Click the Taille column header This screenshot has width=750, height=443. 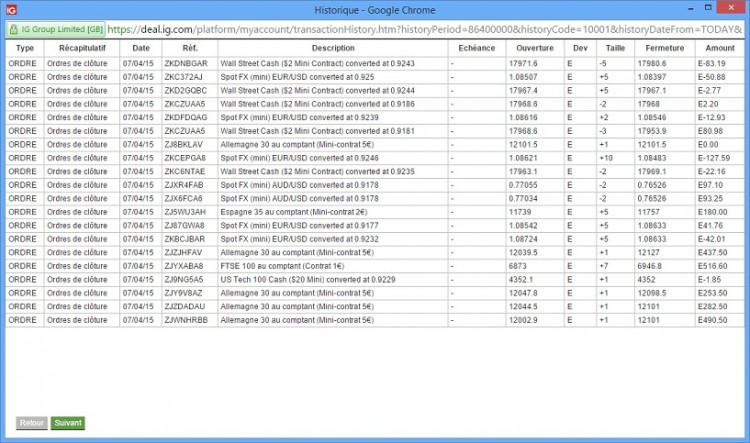pos(615,48)
